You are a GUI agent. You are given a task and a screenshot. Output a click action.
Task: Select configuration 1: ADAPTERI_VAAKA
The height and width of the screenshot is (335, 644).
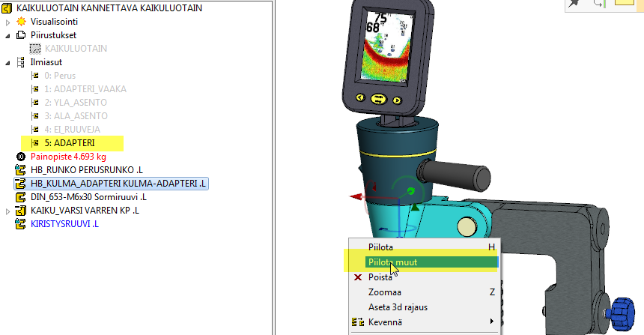85,89
